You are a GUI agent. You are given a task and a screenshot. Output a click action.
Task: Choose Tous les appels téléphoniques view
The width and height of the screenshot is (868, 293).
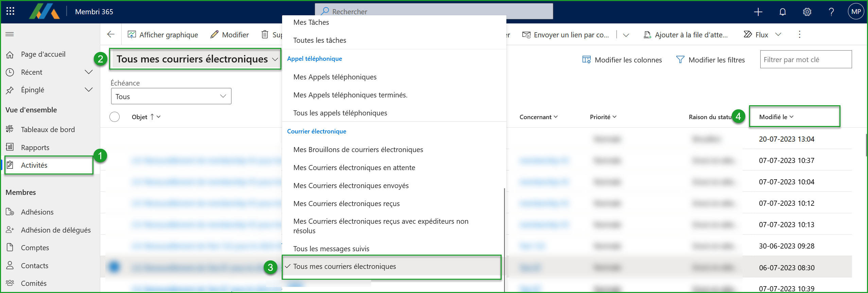pyautogui.click(x=340, y=113)
